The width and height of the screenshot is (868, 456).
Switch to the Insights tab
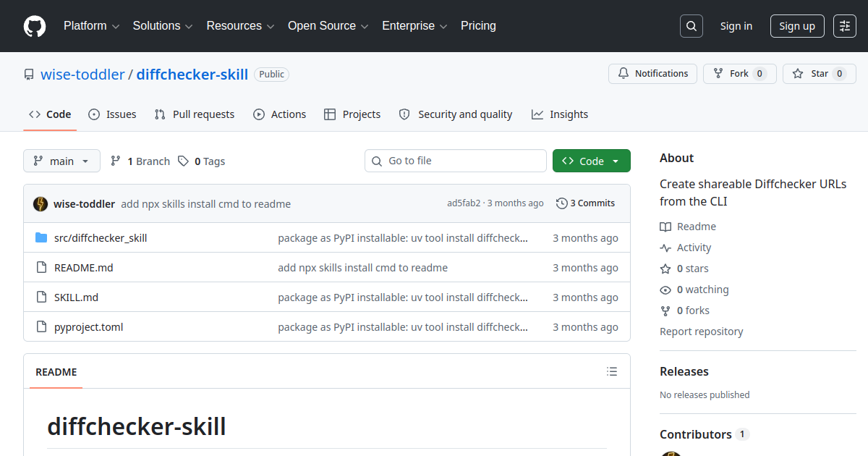(x=560, y=114)
